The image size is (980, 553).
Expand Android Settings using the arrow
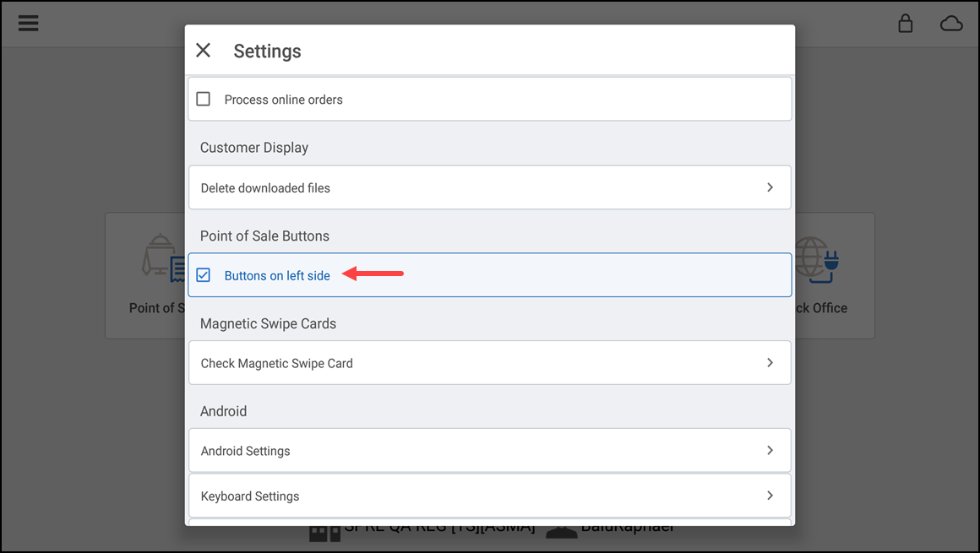[x=770, y=450]
